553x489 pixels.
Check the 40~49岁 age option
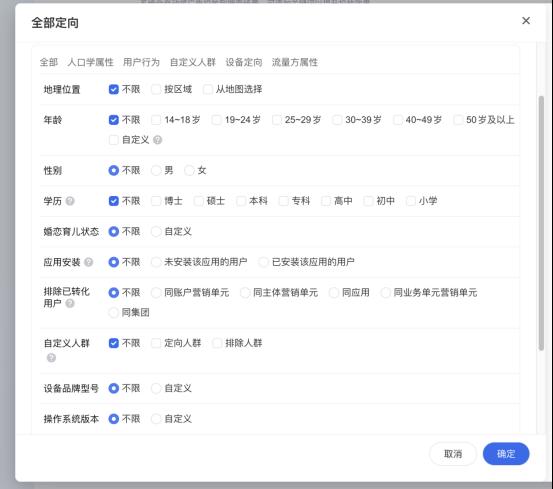point(397,120)
